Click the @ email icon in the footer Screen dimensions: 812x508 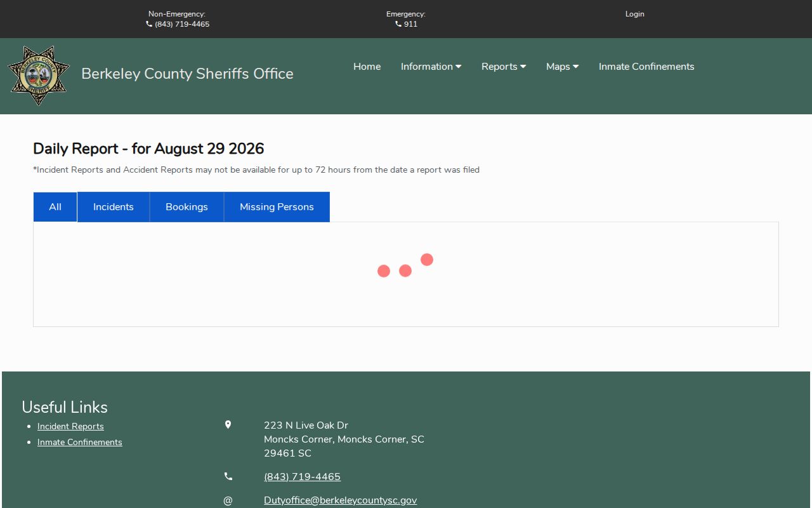pos(228,500)
